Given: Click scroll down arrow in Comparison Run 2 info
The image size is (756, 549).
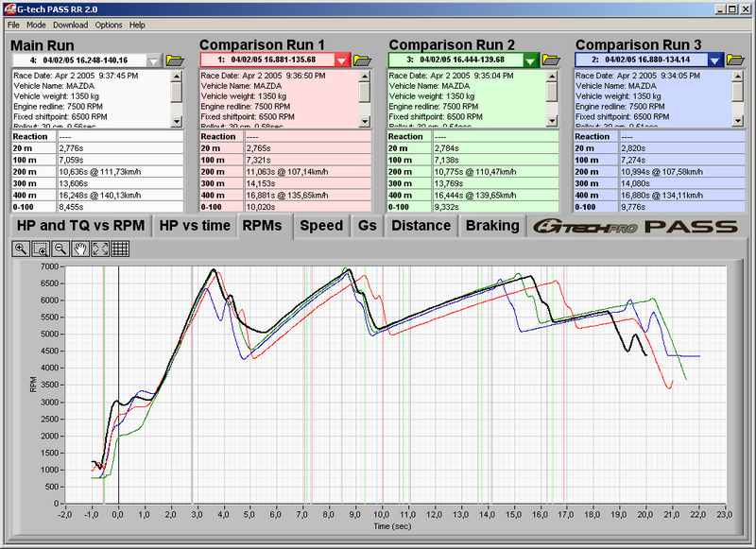Looking at the screenshot, I should (x=552, y=121).
